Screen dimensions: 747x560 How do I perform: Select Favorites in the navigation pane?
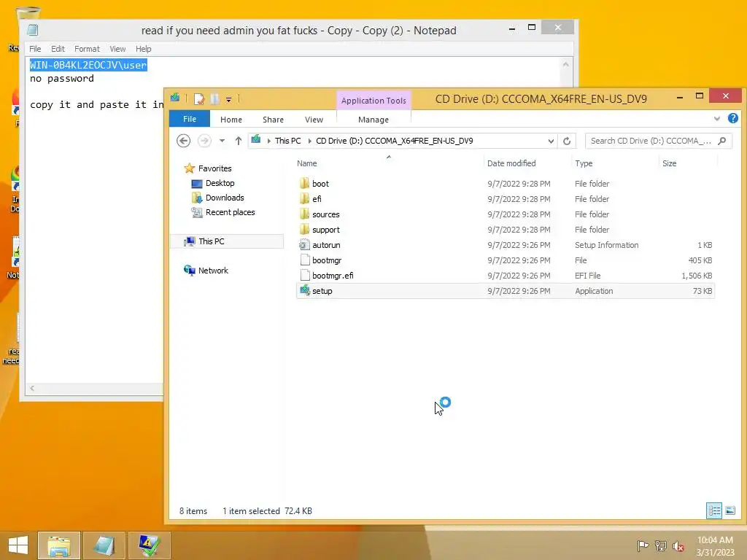(215, 168)
